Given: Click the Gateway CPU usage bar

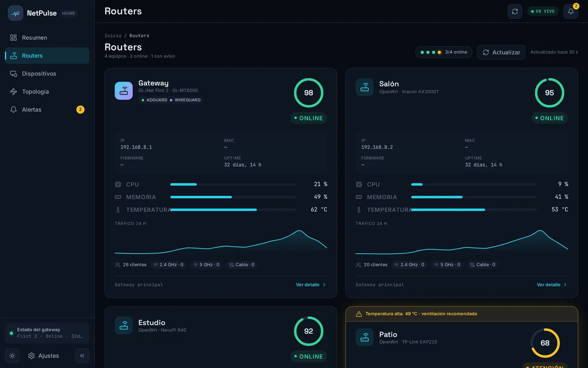Looking at the screenshot, I should point(233,184).
